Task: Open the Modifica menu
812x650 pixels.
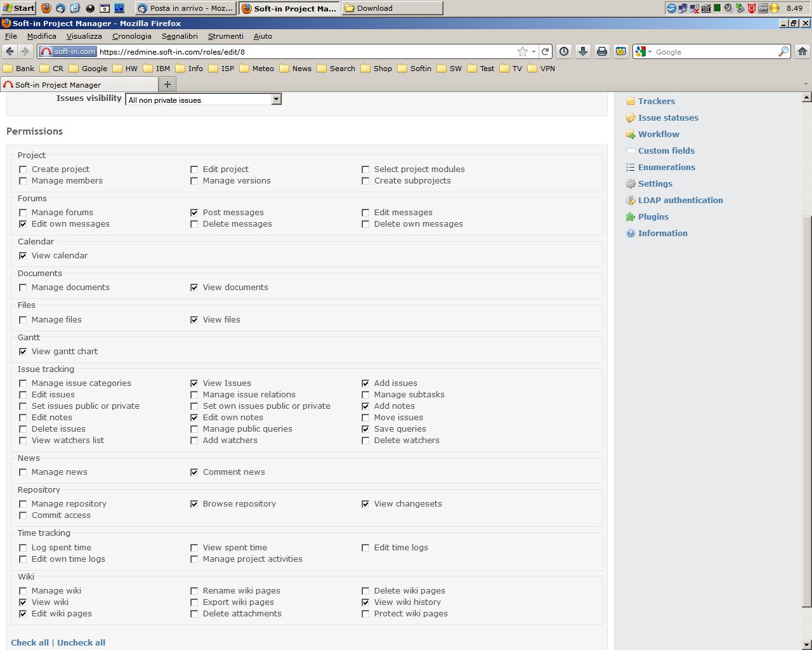Action: pyautogui.click(x=42, y=36)
